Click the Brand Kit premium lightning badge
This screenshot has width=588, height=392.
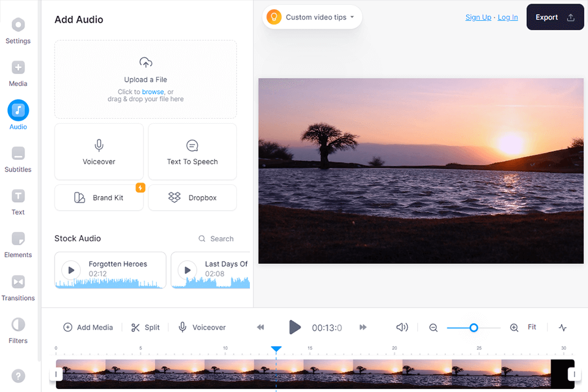[140, 187]
